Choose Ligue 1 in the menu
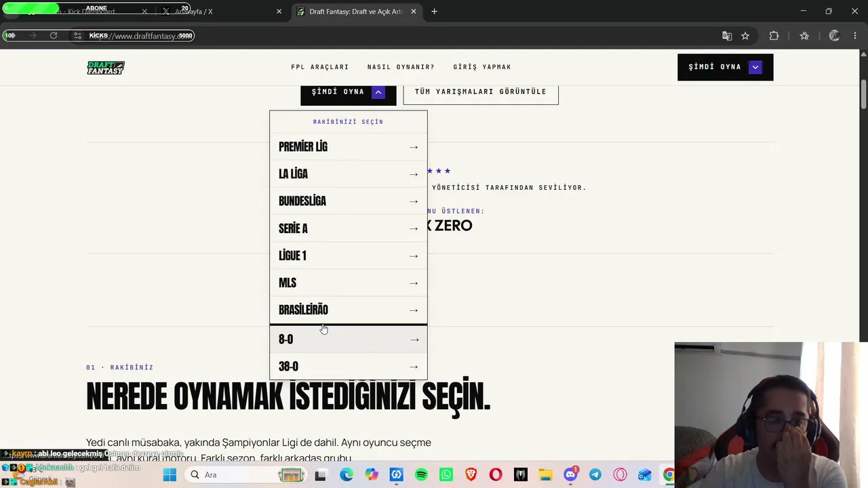The height and width of the screenshot is (488, 868). tap(349, 256)
